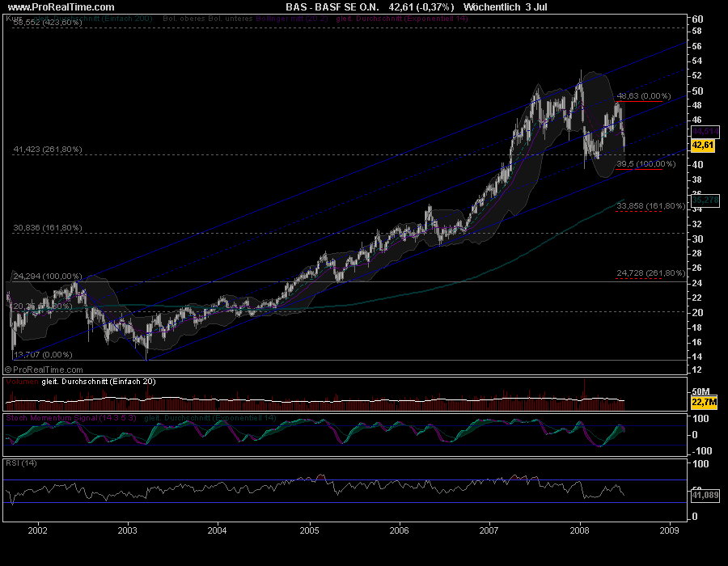Viewport: 728px width, 566px height.
Task: Select the BAS - BASF SE O.N. title
Action: [332, 7]
